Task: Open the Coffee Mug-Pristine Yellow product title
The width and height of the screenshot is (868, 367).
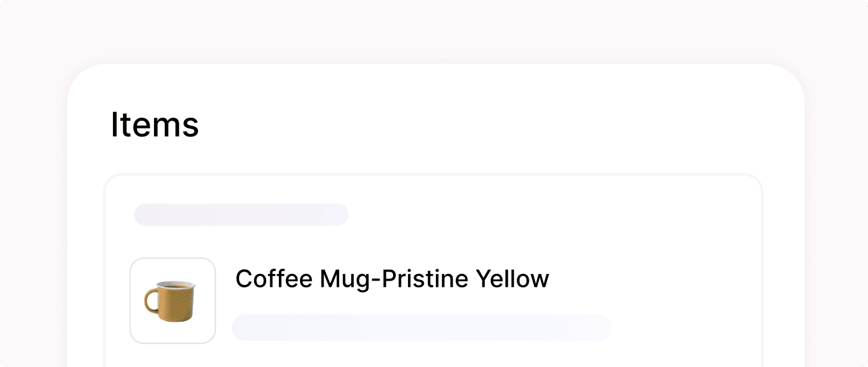Action: (x=392, y=279)
